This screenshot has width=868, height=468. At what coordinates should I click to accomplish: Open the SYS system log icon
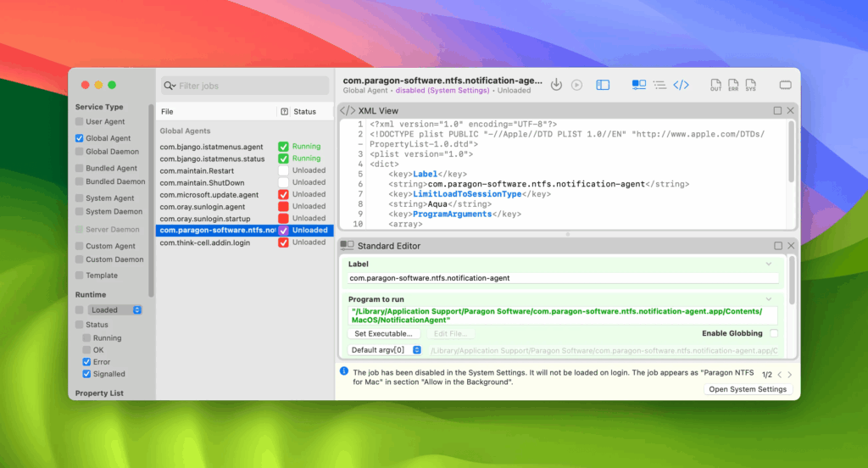pyautogui.click(x=749, y=85)
